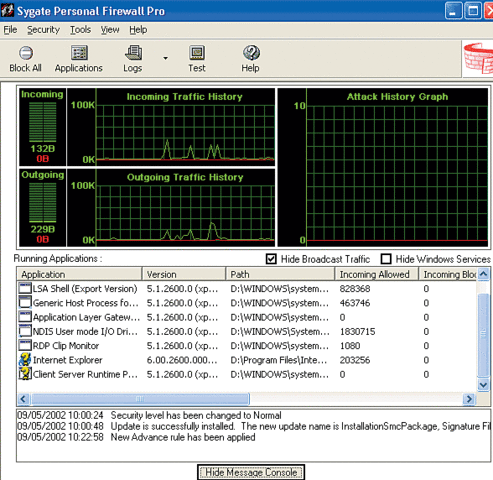Click Hide Message Console button
Screen dimensions: 493x480
point(251,472)
